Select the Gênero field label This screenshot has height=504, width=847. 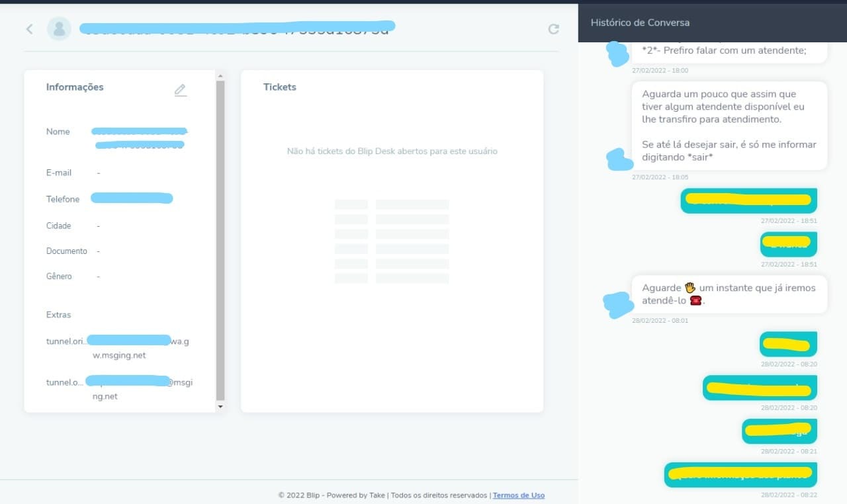coord(59,276)
